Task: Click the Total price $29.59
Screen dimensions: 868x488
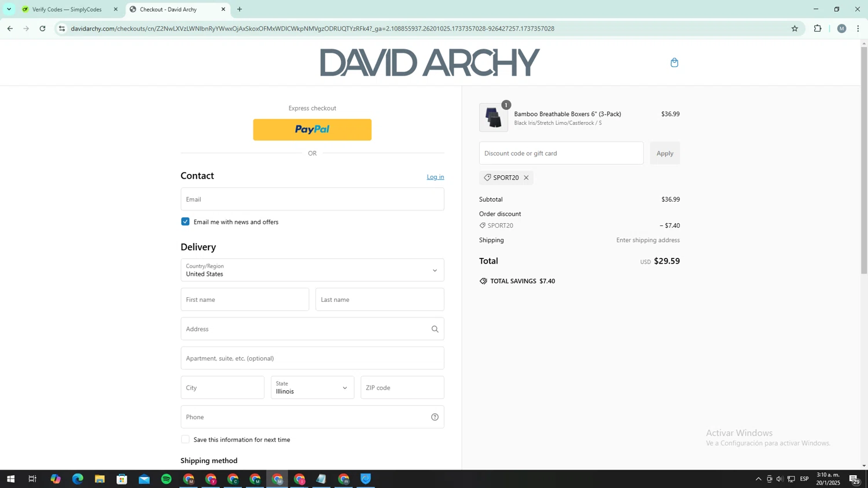Action: pos(667,261)
